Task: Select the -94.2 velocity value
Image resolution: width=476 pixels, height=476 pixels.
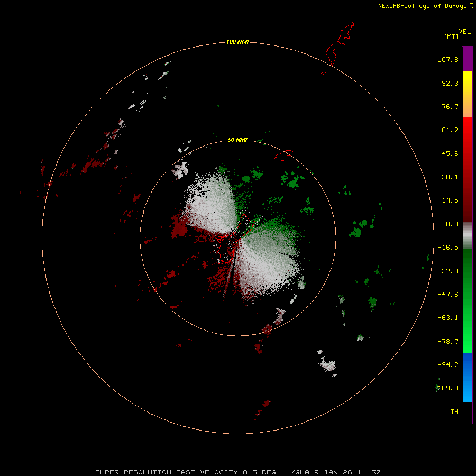Action: (448, 365)
